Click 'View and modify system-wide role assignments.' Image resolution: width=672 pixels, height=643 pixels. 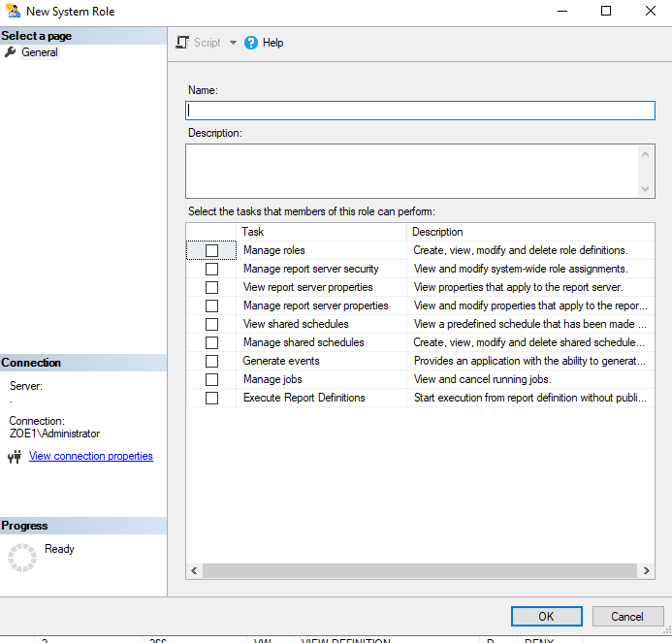click(521, 269)
